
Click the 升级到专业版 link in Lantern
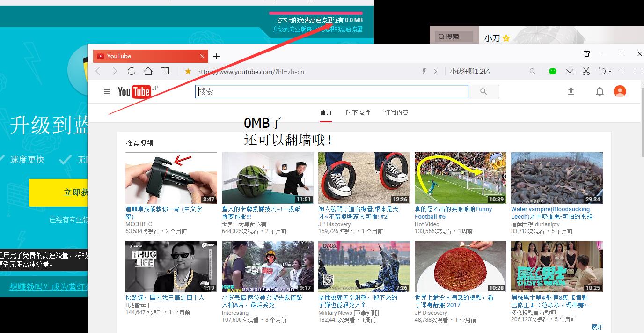pyautogui.click(x=317, y=29)
